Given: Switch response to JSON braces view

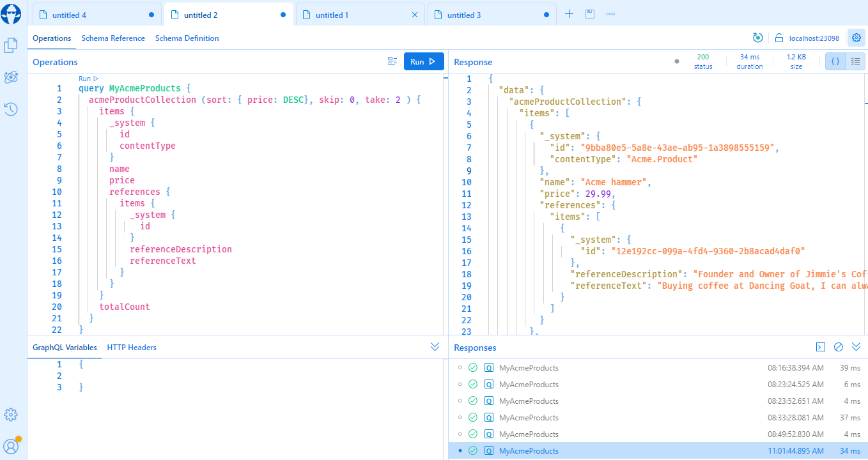Looking at the screenshot, I should tap(835, 62).
